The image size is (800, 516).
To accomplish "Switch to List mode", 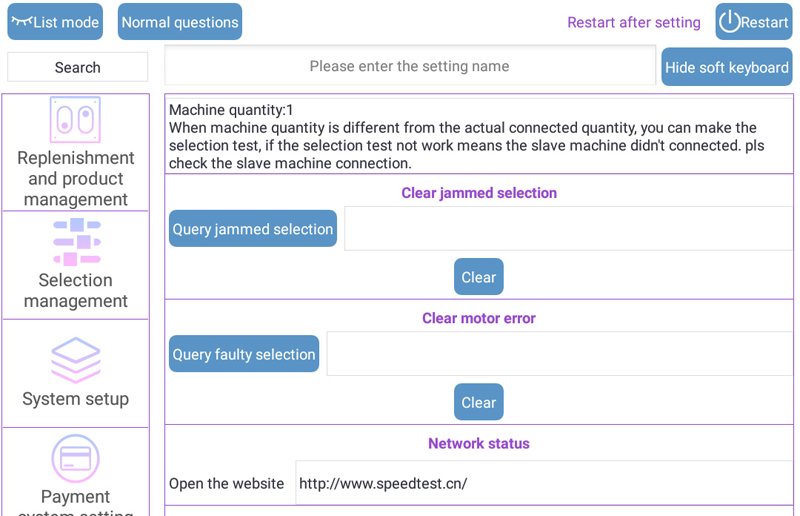I will (55, 22).
